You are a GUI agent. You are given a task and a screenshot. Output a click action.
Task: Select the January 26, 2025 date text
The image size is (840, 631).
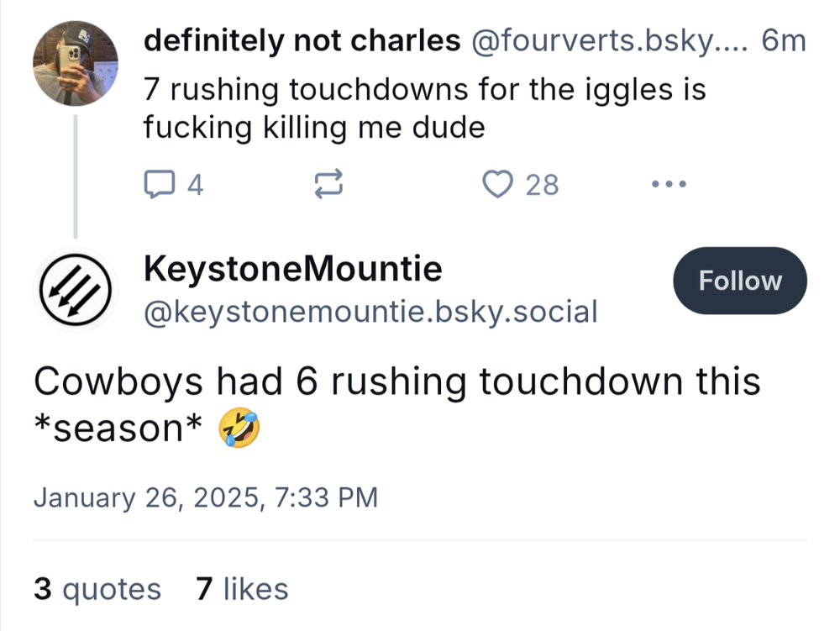[x=206, y=497]
